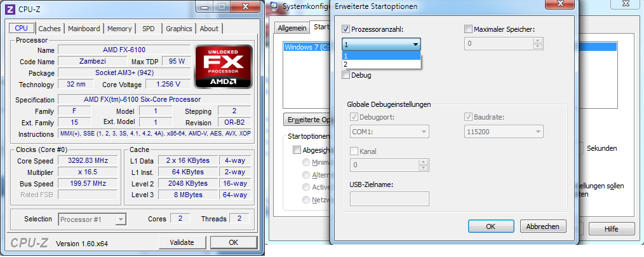
Task: Close the CPU-Z window
Action: tap(245, 6)
